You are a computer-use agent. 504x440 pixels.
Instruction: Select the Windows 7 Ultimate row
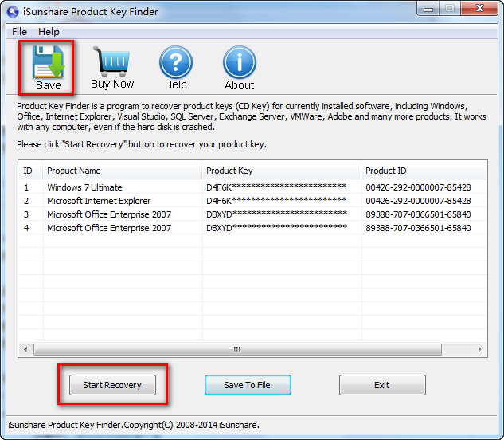pos(252,187)
